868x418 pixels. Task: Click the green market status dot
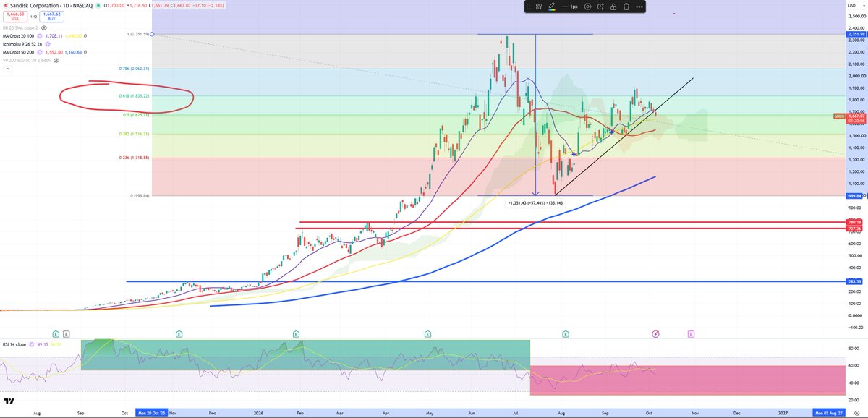point(98,6)
